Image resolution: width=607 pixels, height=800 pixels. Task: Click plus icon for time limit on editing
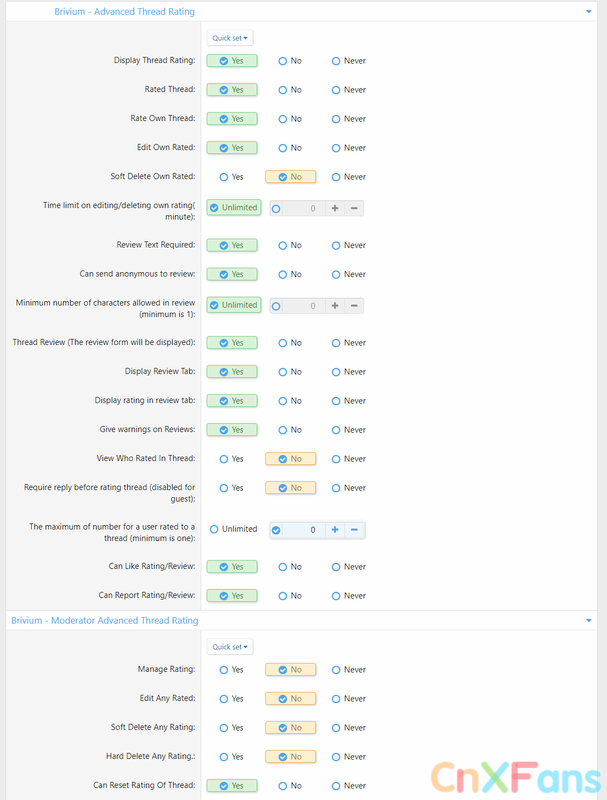click(335, 208)
